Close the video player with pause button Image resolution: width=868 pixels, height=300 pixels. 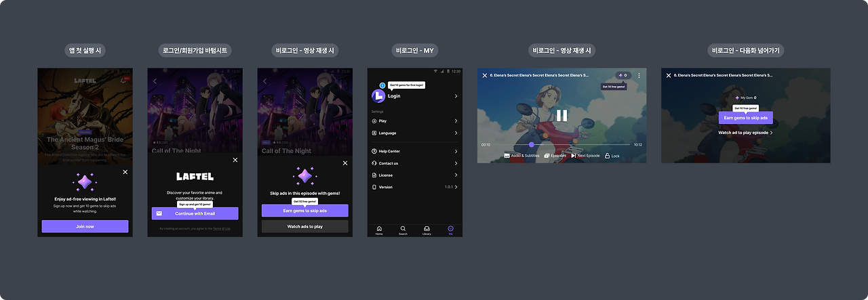tap(484, 75)
